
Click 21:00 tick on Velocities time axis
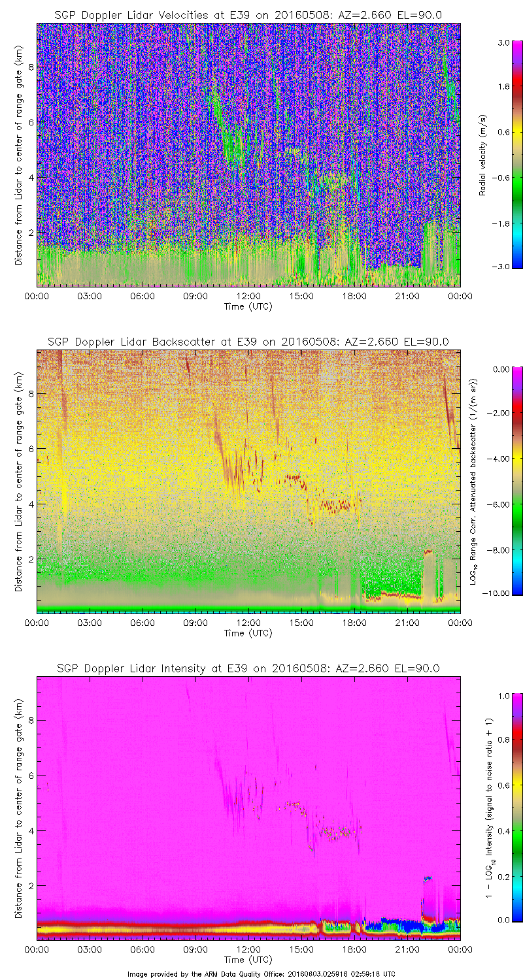tap(407, 297)
